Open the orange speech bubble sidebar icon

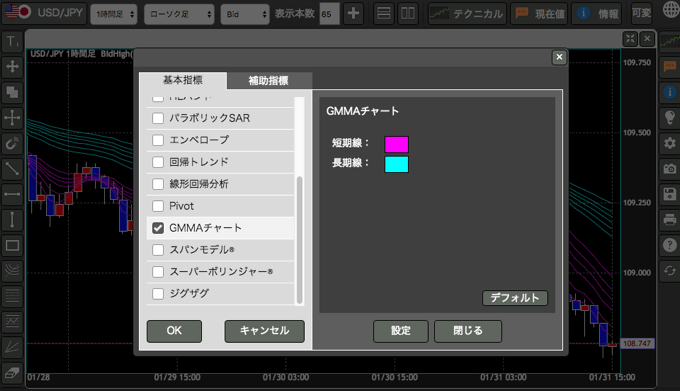click(670, 67)
